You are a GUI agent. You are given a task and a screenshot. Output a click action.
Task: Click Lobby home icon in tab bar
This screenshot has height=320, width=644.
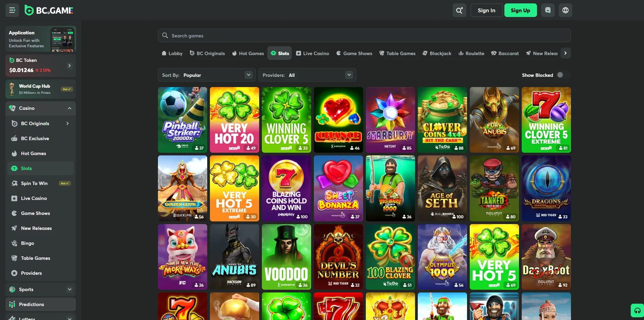[x=164, y=53]
